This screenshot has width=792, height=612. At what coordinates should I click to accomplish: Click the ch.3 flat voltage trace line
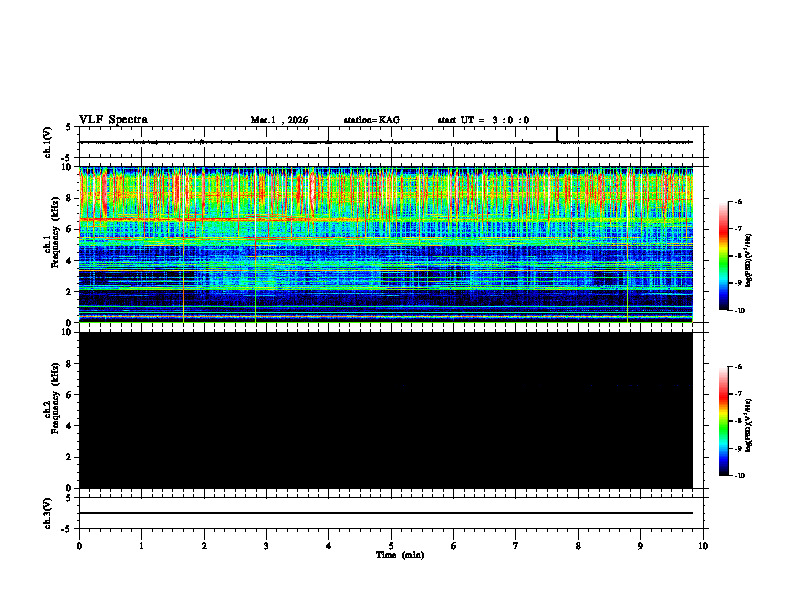[385, 513]
